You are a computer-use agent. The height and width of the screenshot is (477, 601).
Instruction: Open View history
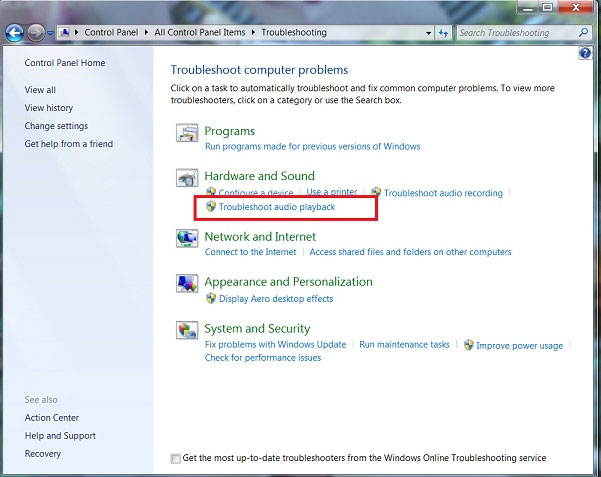click(x=49, y=108)
